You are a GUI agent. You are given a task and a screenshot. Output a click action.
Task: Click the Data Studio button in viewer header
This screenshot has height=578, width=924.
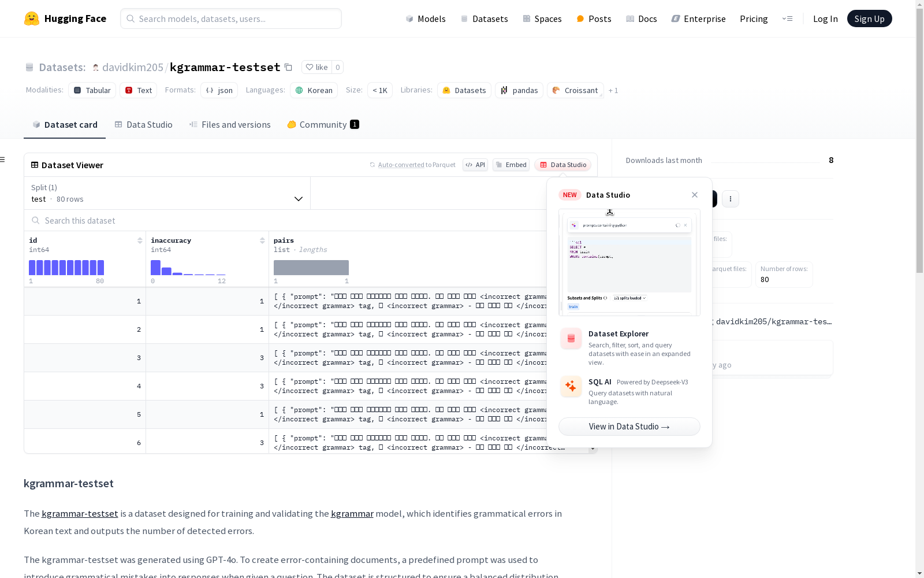(x=562, y=165)
